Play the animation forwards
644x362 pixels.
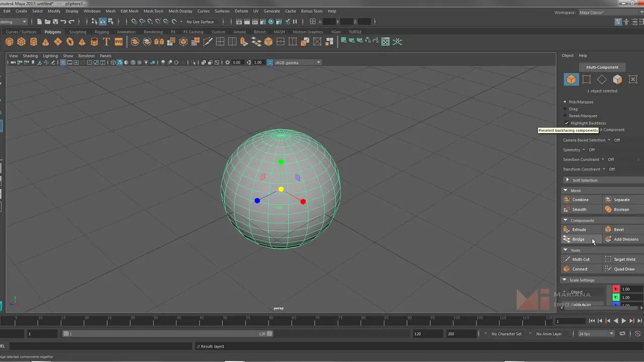(x=624, y=321)
